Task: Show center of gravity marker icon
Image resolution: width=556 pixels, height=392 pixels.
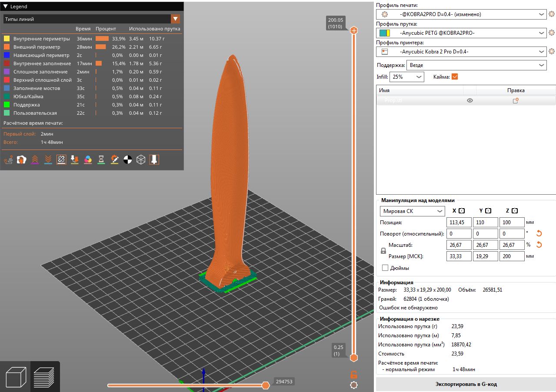Action: pos(127,159)
